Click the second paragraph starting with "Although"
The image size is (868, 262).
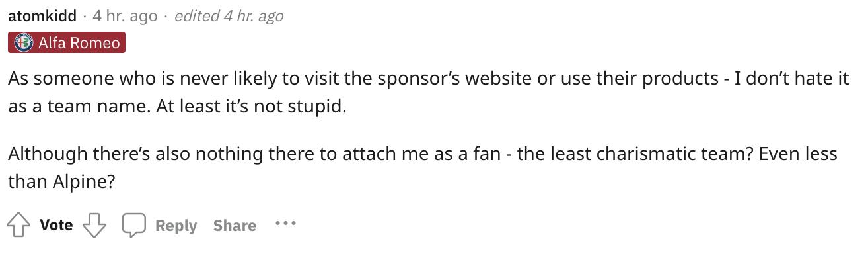point(423,167)
